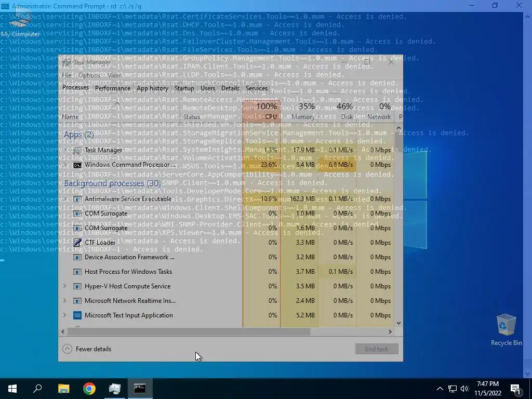Sort processes by the Status column
The height and width of the screenshot is (399, 532).
(211, 112)
